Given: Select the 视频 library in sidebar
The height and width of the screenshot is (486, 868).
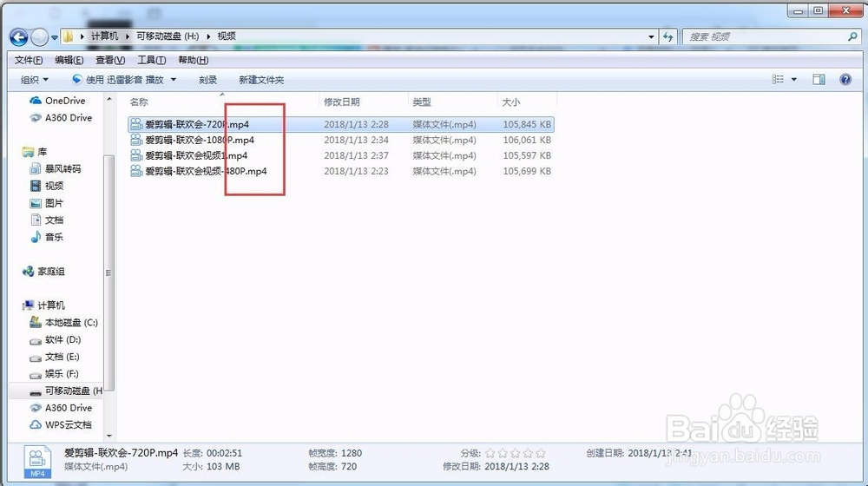Looking at the screenshot, I should [x=47, y=186].
